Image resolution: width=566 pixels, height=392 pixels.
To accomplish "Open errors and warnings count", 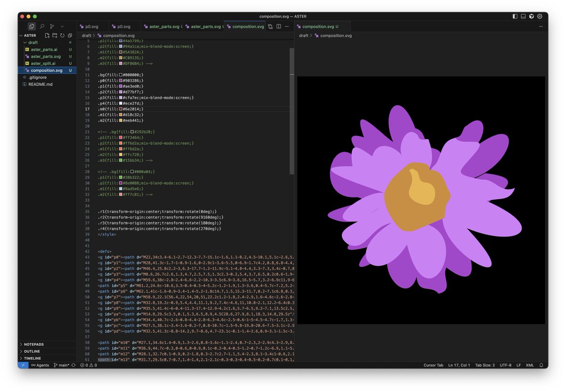I will coord(88,365).
